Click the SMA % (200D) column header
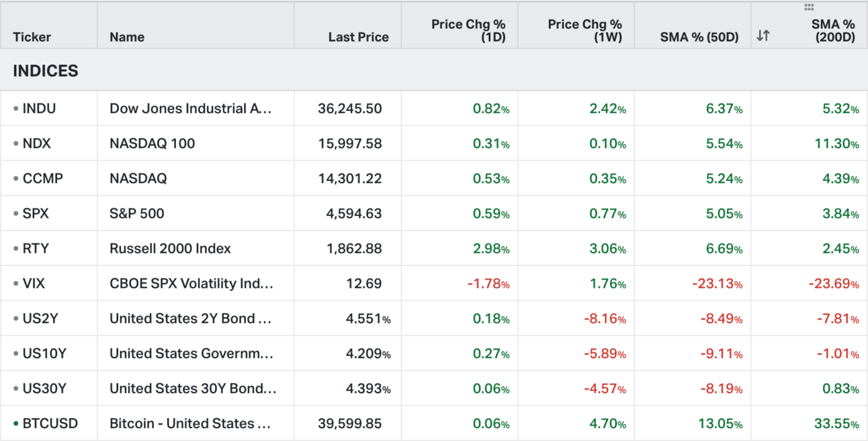Viewport: 868px width, 441px height. click(x=833, y=31)
